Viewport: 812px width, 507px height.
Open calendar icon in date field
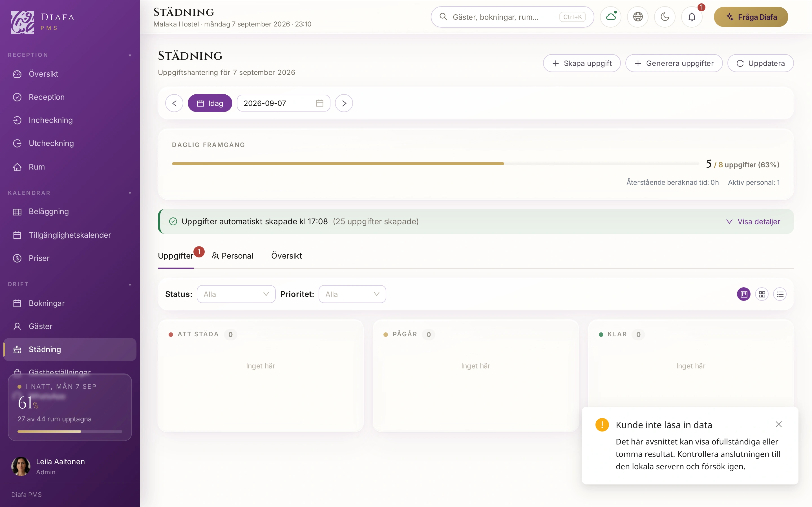coord(320,103)
